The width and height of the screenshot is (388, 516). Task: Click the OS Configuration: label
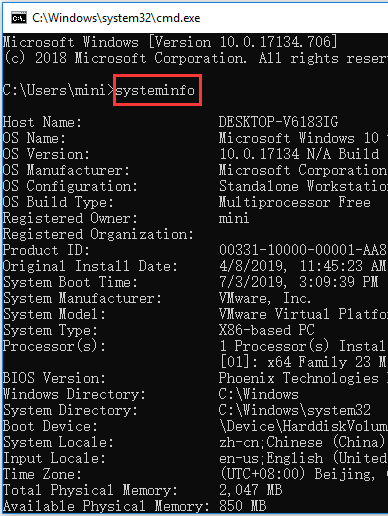click(70, 186)
